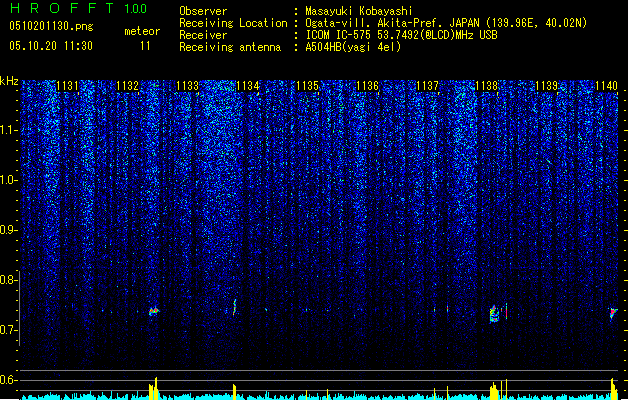Click the Receiving Location label
The image size is (629, 400).
233,23
